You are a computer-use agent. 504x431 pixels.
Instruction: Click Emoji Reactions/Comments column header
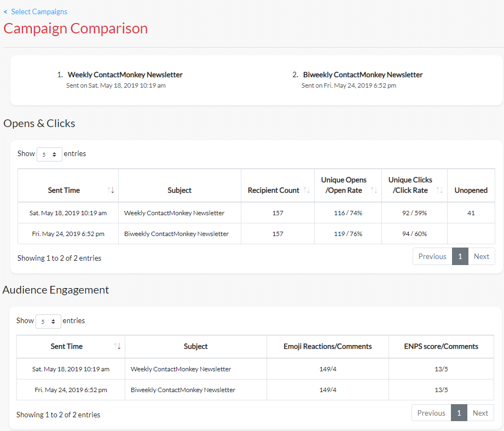(x=328, y=346)
